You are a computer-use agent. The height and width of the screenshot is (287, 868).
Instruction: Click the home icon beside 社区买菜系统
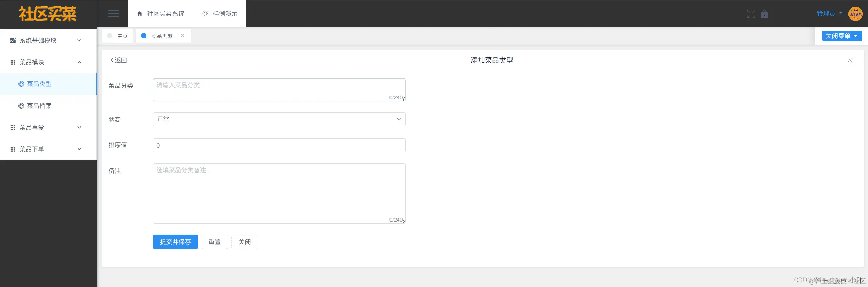click(x=140, y=14)
